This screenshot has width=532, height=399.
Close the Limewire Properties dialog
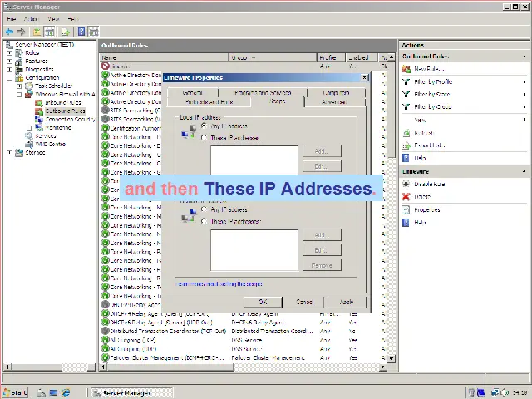click(x=364, y=77)
